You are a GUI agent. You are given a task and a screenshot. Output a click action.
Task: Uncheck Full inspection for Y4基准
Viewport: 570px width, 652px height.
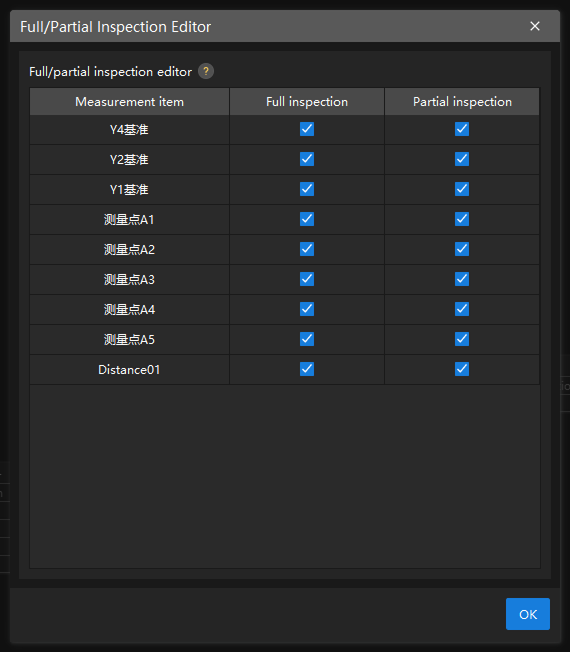307,129
